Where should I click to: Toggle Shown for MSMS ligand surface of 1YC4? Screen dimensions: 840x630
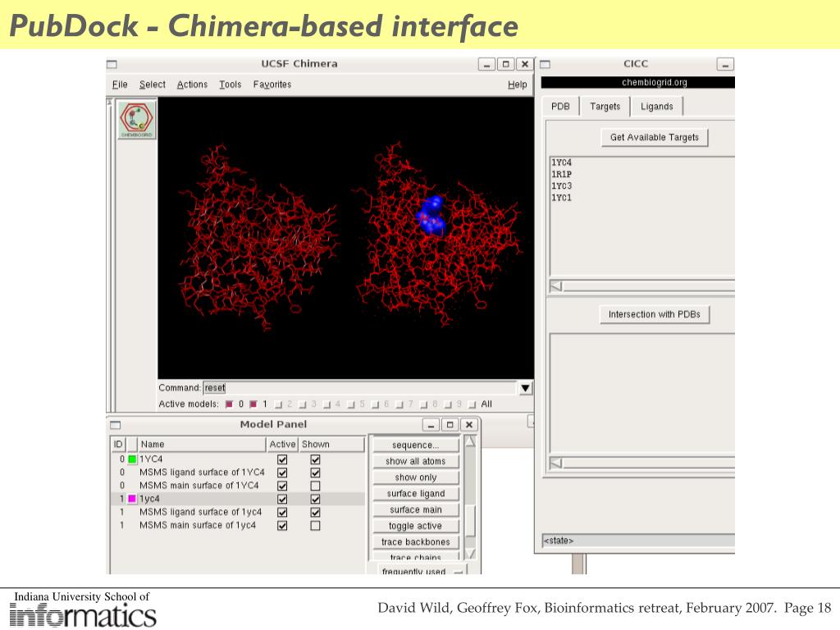click(x=315, y=472)
